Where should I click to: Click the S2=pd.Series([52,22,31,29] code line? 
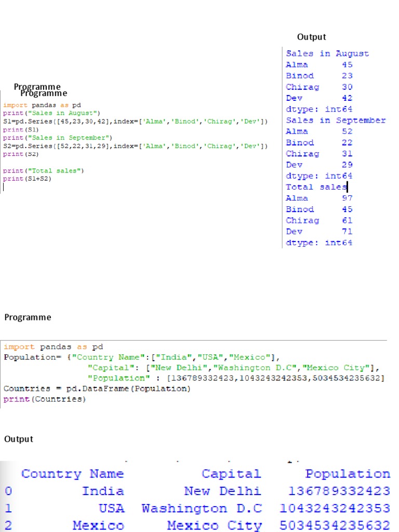click(x=136, y=146)
